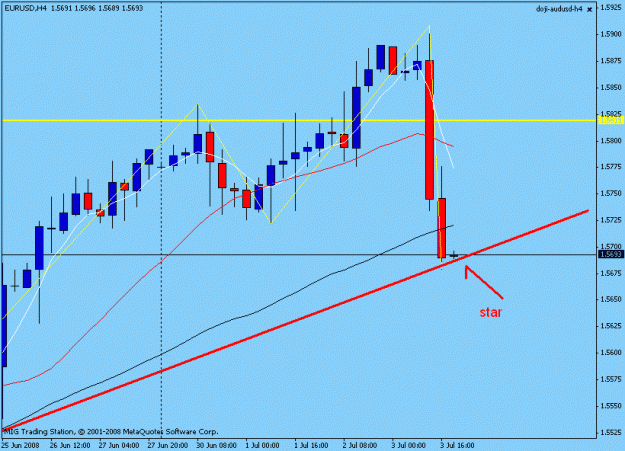The image size is (625, 451).
Task: Click the 1 Jul 00:00 time label
Action: click(262, 445)
